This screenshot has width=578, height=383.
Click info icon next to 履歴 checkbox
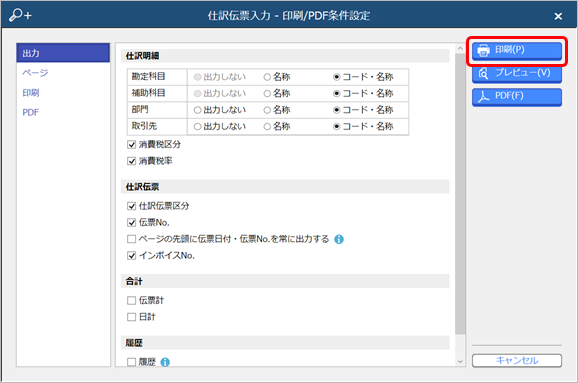coord(165,362)
